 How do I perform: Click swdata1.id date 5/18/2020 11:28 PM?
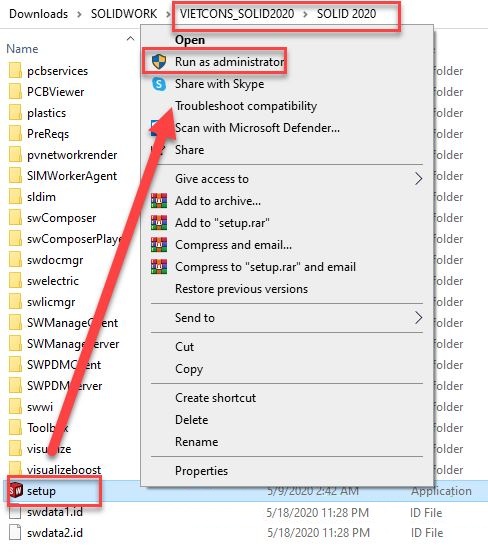click(x=318, y=513)
